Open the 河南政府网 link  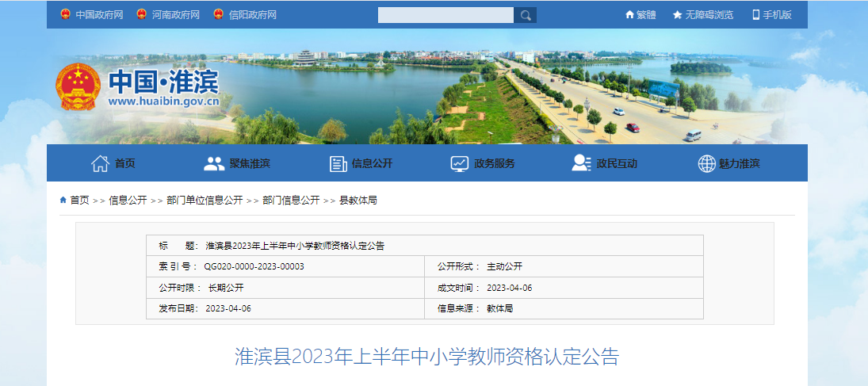point(175,15)
